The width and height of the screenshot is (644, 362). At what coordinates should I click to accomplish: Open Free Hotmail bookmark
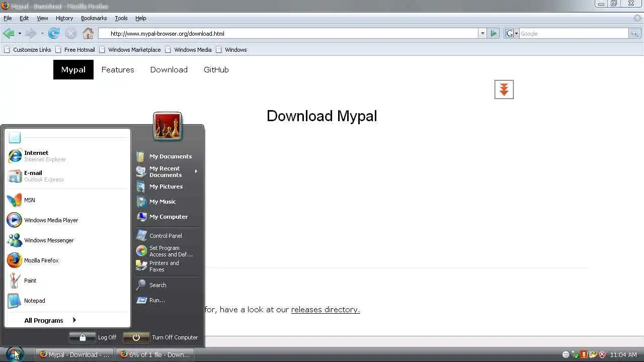click(75, 50)
